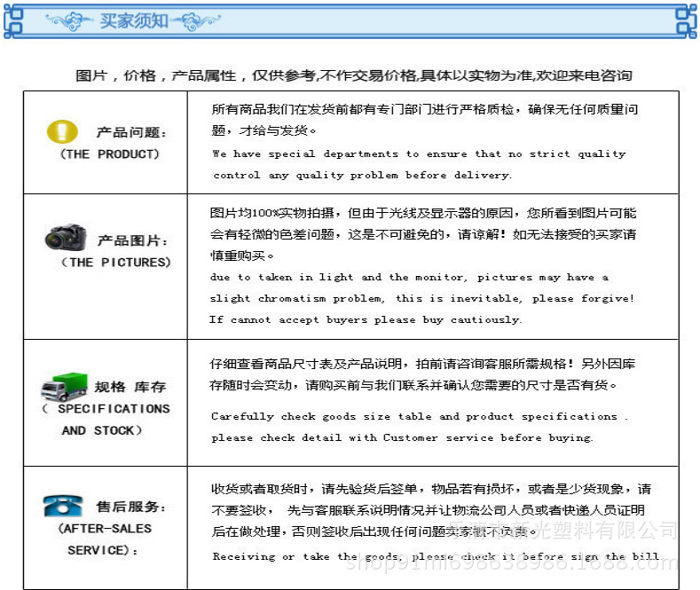Click the 规格 库存 label
Viewport: 700px width, 590px height.
coord(130,387)
